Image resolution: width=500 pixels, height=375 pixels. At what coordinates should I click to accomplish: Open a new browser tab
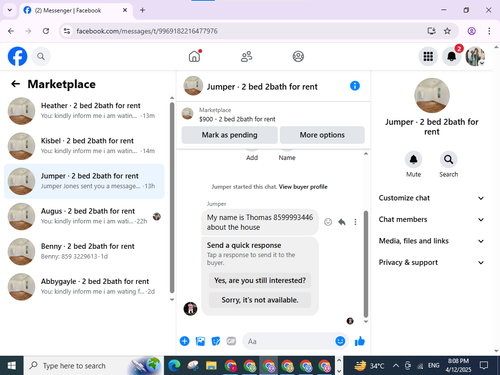pyautogui.click(x=142, y=10)
